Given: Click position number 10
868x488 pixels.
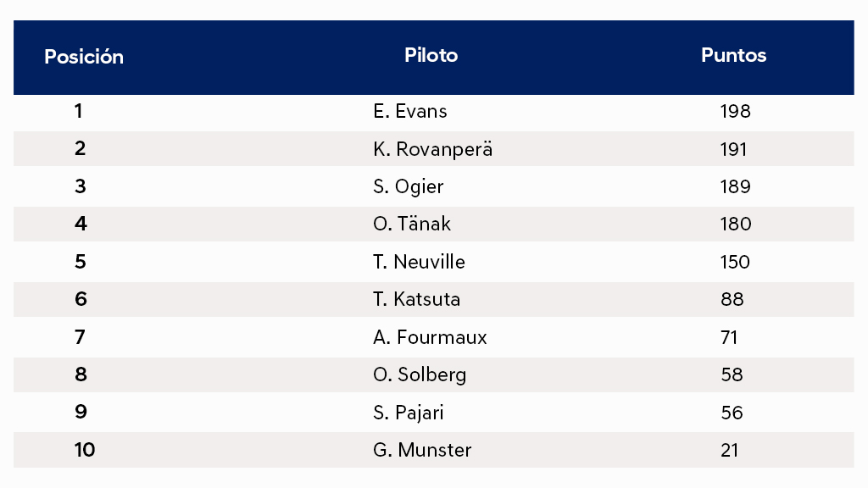Looking at the screenshot, I should click(85, 450).
